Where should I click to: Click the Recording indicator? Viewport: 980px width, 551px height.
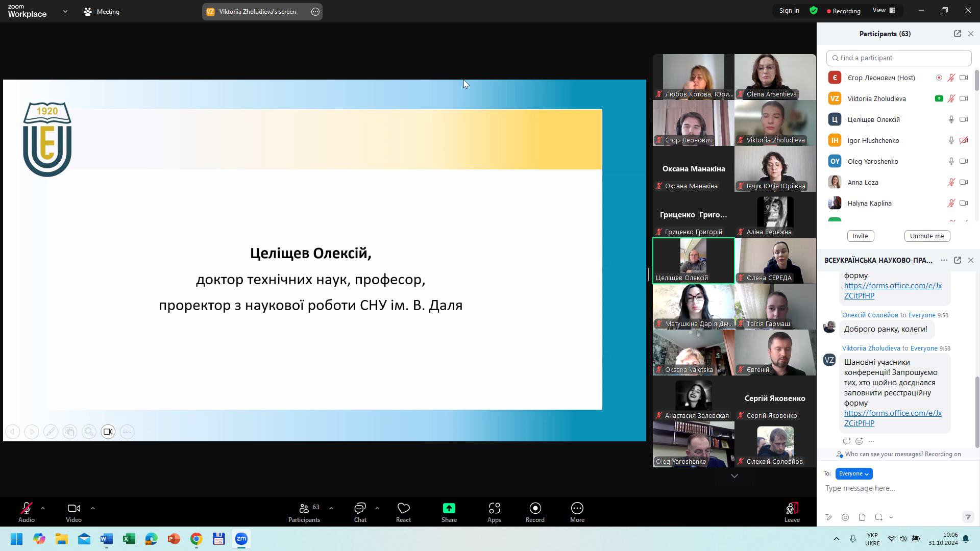843,11
